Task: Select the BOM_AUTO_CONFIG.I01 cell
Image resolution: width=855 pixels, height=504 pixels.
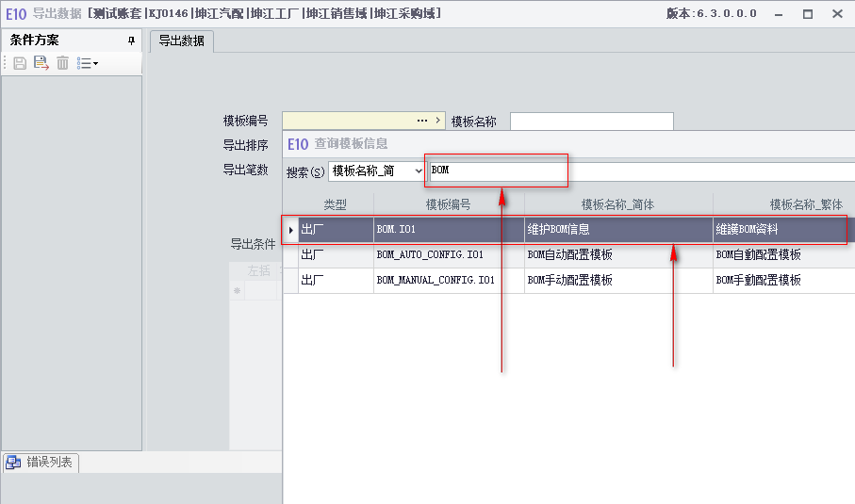Action: point(449,255)
